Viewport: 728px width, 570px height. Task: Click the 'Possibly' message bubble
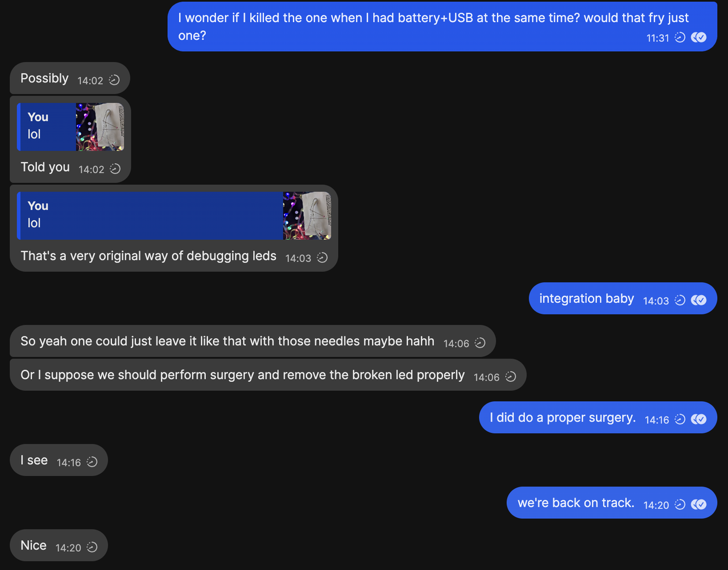tap(70, 78)
